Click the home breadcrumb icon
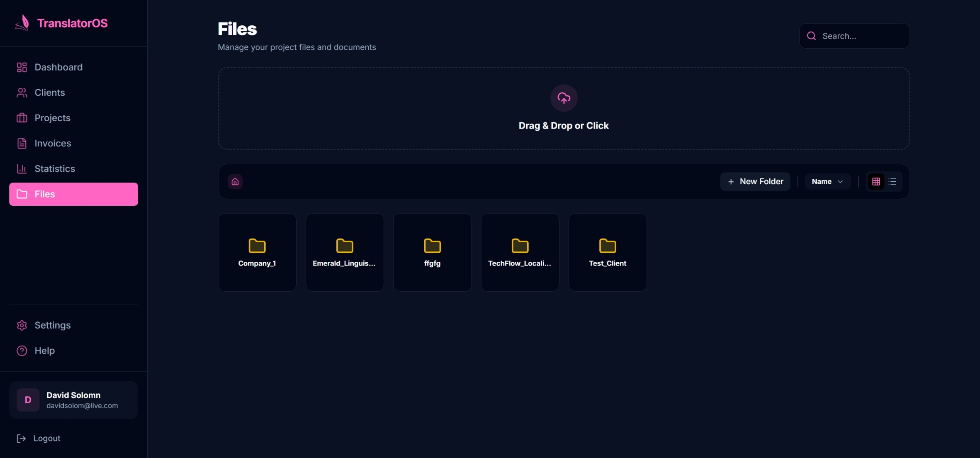Viewport: 980px width, 458px height. pos(235,181)
